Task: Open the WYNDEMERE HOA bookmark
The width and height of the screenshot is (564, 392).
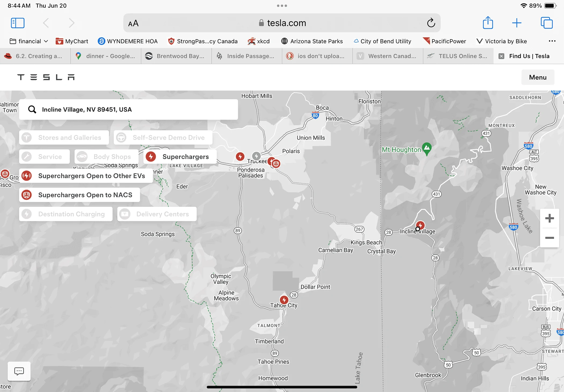Action: click(x=128, y=41)
